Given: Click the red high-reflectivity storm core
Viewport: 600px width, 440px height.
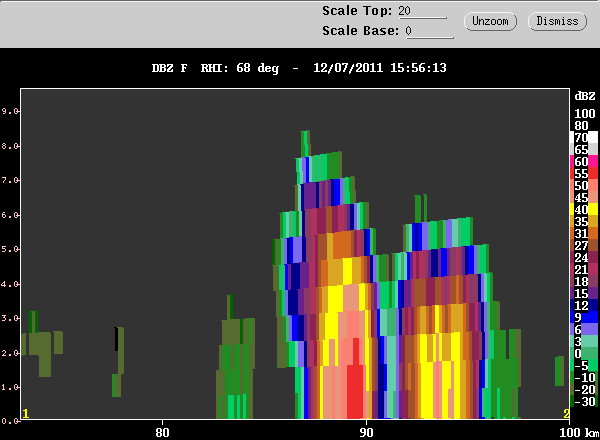Looking at the screenshot, I should (x=355, y=386).
